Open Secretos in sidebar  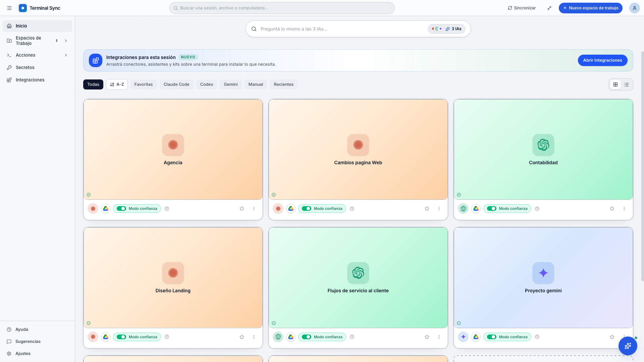37,67
